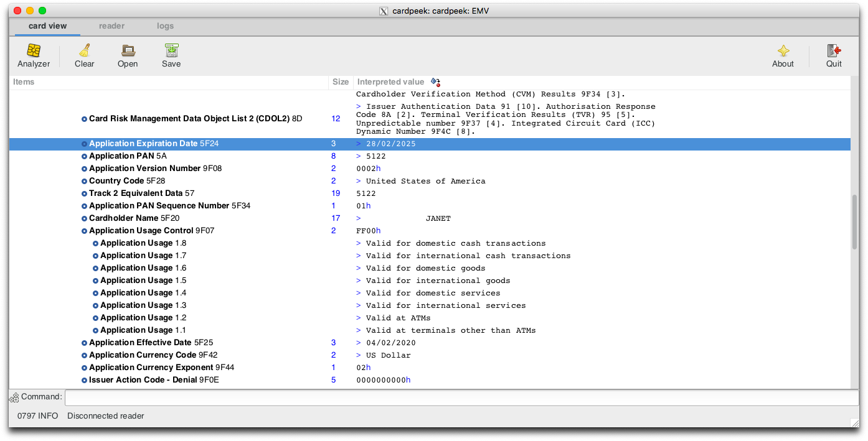The height and width of the screenshot is (441, 868).
Task: Select Application Usage 1.6 row
Action: 430,268
